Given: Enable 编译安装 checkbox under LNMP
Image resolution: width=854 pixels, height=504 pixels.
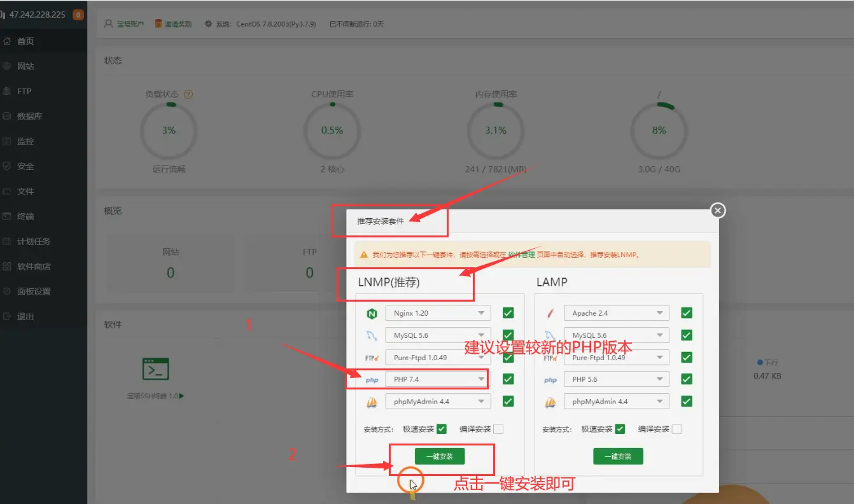Looking at the screenshot, I should click(498, 429).
